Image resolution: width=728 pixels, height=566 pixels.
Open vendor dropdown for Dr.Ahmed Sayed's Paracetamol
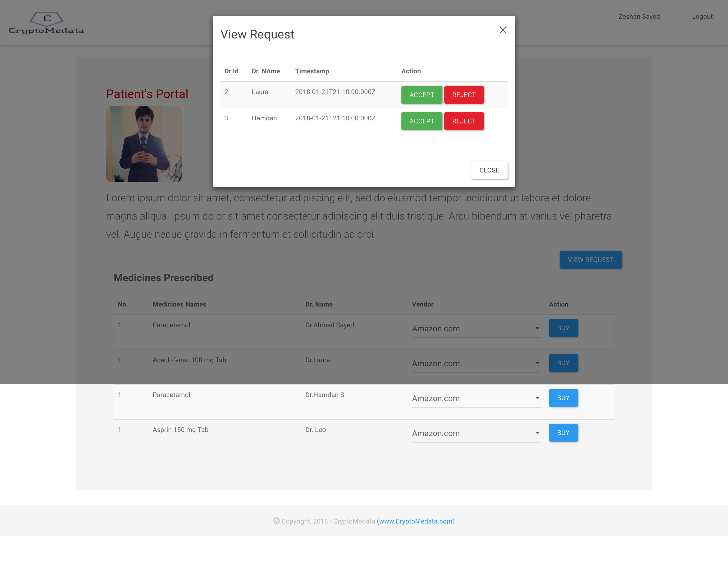[x=476, y=329]
